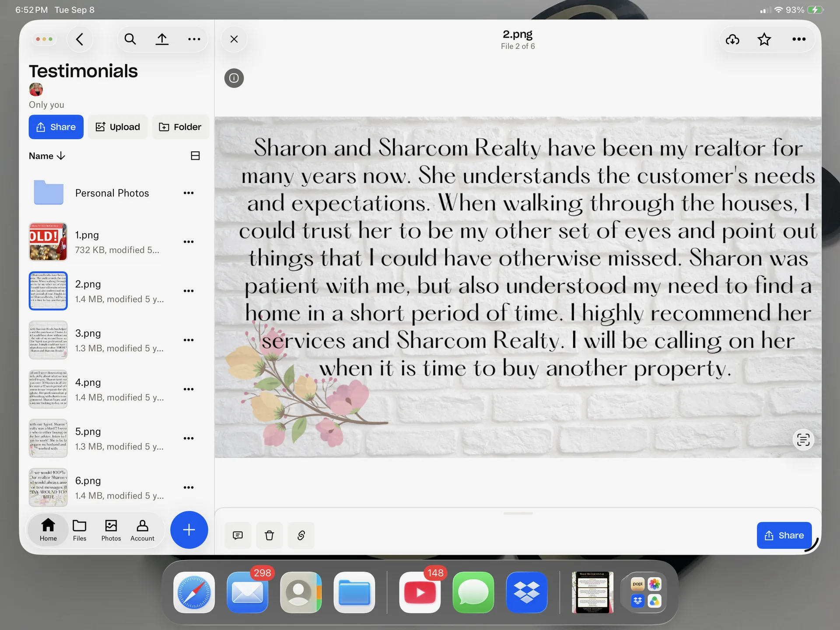This screenshot has width=840, height=630.
Task: Tap the upload arrow icon in header
Action: pos(162,39)
